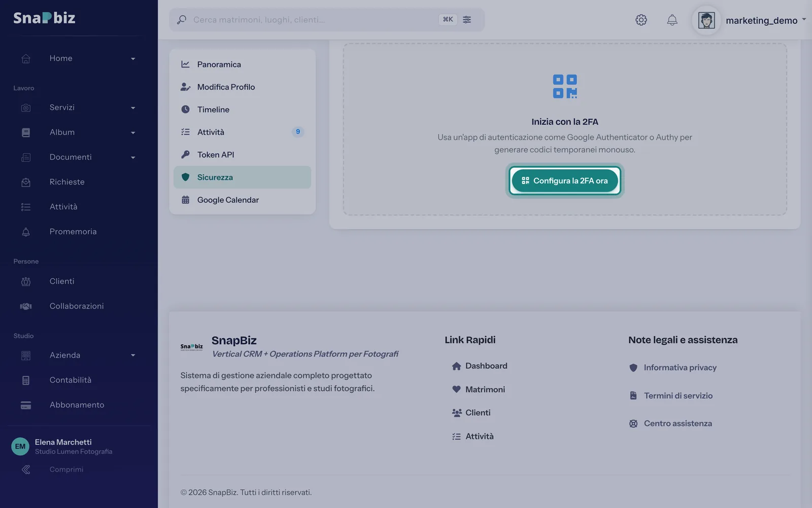
Task: Open Informativa privacy footer link
Action: [672, 368]
